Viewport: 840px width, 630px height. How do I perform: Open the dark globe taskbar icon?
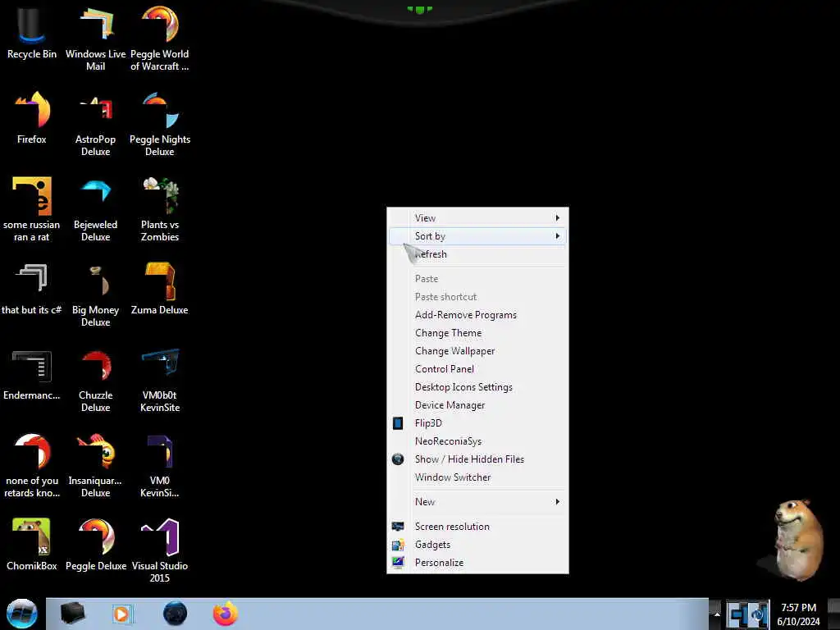[x=175, y=614]
